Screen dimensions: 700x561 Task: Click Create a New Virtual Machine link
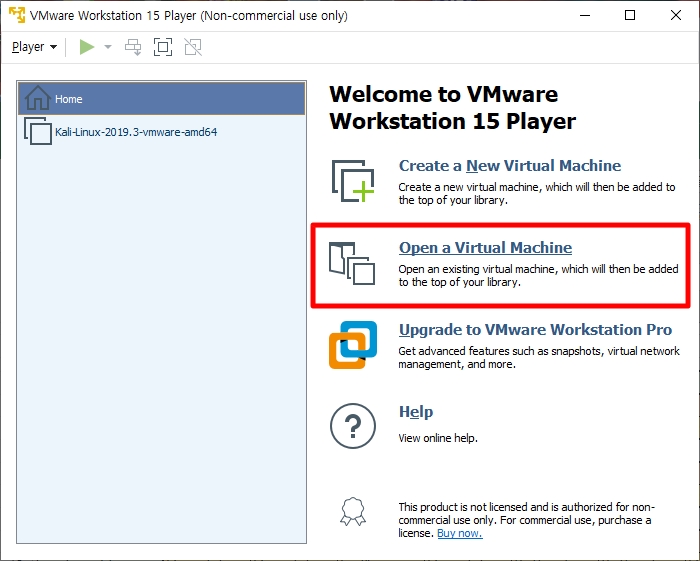[x=510, y=166]
